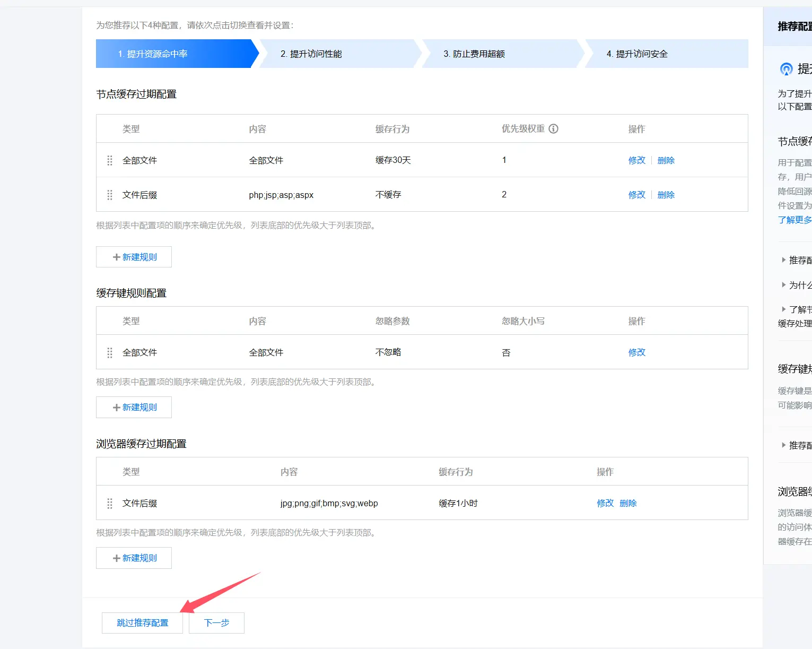Expand the 为什么 section in right panel
The image size is (812, 649).
tap(796, 285)
